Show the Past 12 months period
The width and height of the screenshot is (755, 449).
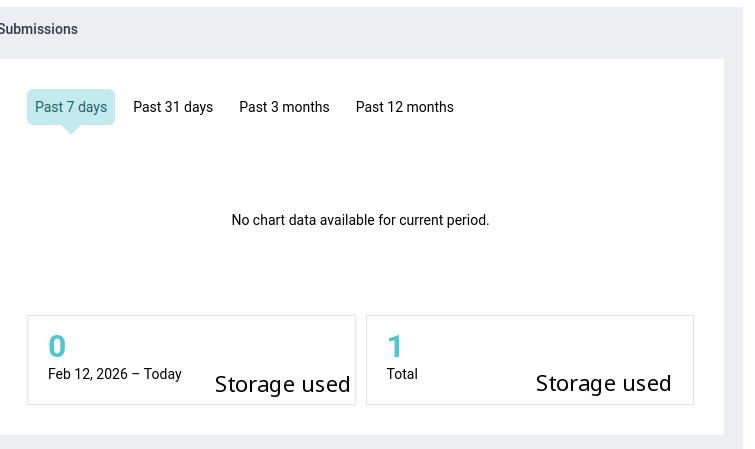[x=404, y=107]
